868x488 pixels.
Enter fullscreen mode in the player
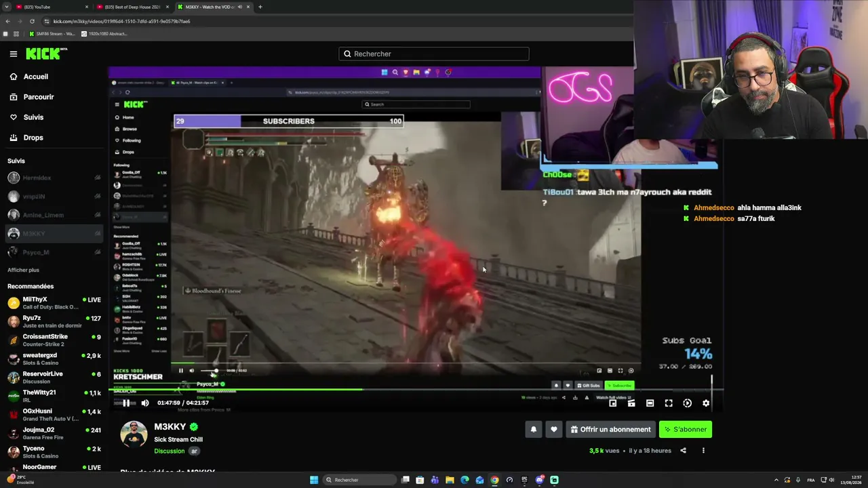coord(669,403)
